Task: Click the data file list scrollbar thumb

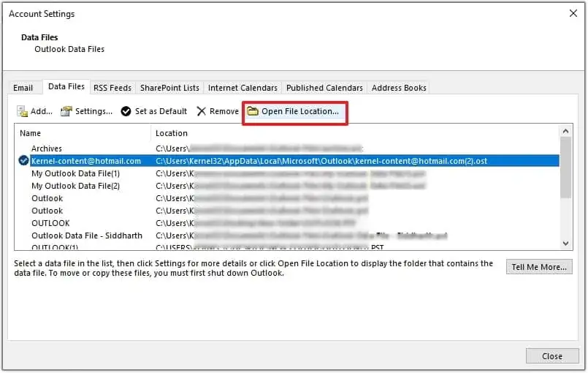Action: (x=565, y=167)
